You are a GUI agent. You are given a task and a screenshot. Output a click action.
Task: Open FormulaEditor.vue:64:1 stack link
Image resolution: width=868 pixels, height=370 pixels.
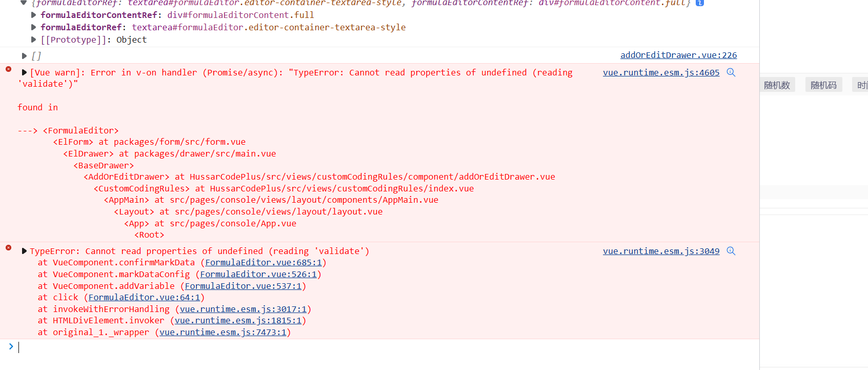click(144, 297)
